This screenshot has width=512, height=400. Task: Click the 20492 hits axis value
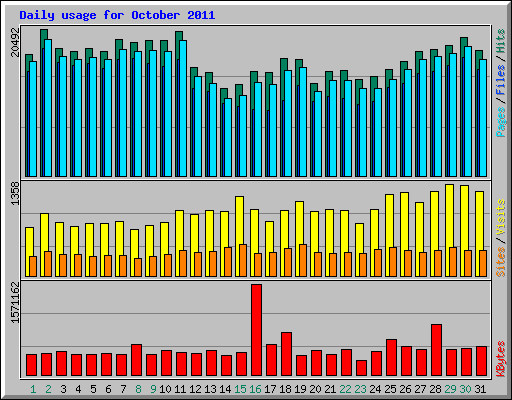click(15, 42)
